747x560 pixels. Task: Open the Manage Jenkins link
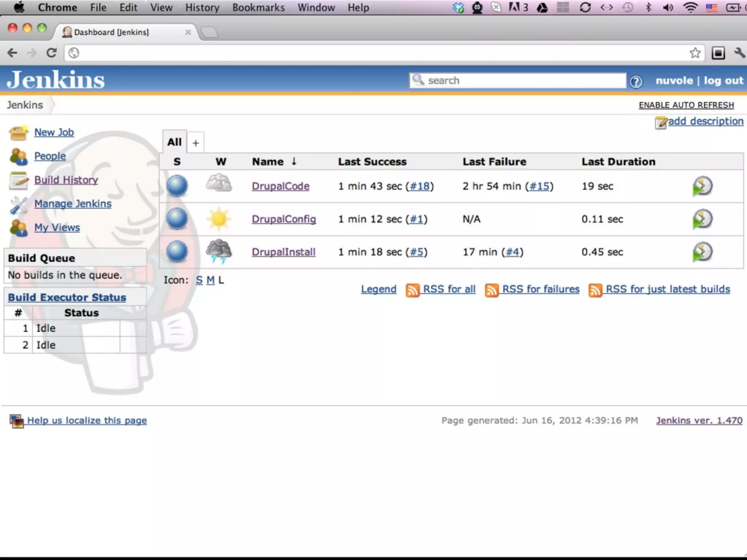pyautogui.click(x=73, y=203)
